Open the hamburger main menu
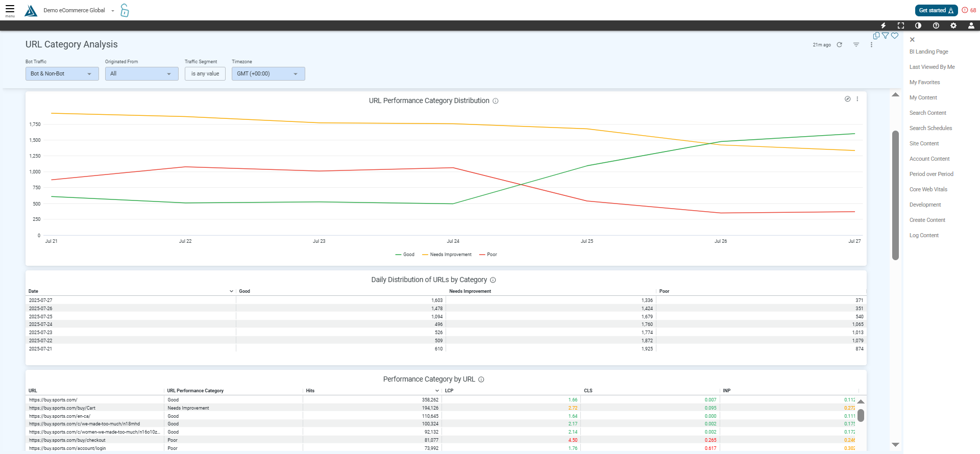Image resolution: width=980 pixels, height=454 pixels. 10,10
